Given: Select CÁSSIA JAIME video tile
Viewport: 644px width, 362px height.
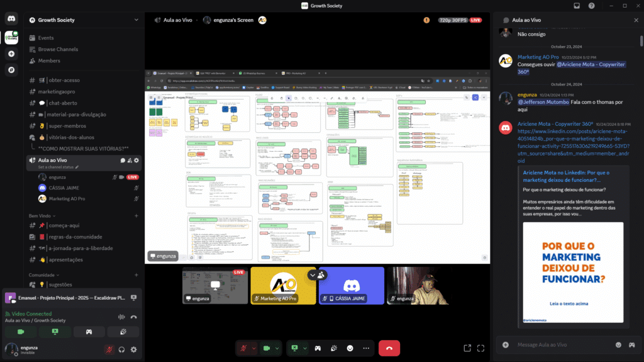Looking at the screenshot, I should pos(352,286).
